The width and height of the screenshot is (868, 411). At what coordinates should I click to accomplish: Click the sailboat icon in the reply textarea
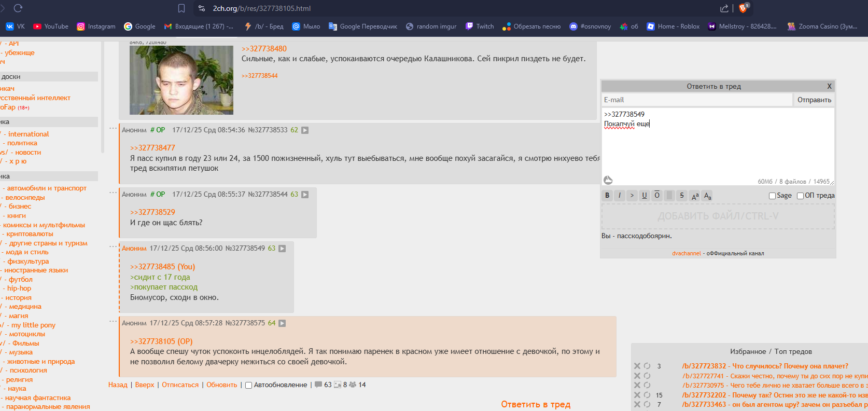tap(608, 180)
